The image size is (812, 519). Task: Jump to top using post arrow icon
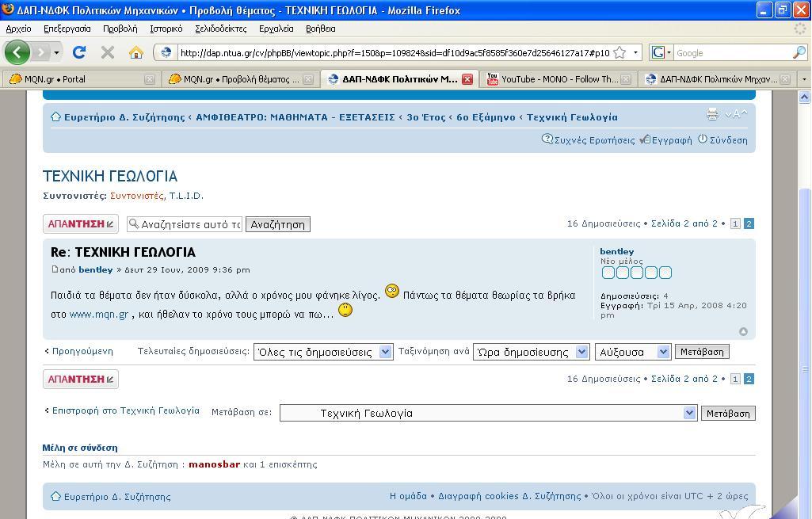pyautogui.click(x=743, y=331)
